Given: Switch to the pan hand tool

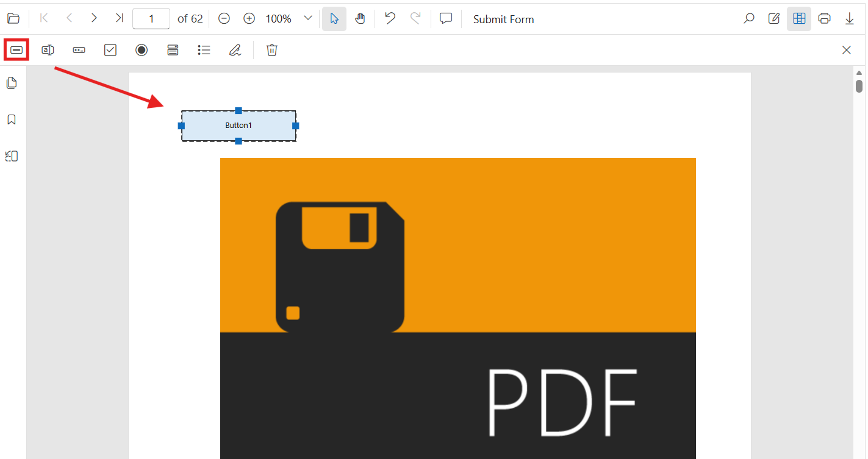Looking at the screenshot, I should coord(360,18).
